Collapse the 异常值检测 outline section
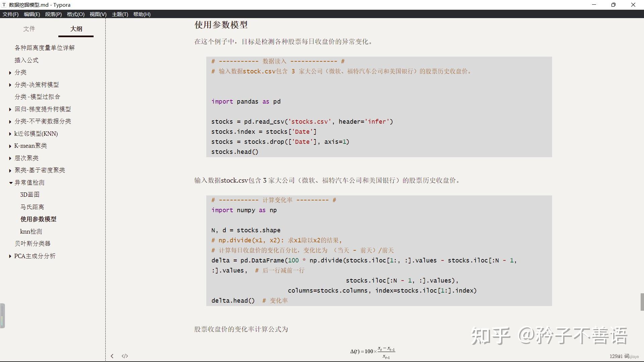 pyautogui.click(x=11, y=183)
